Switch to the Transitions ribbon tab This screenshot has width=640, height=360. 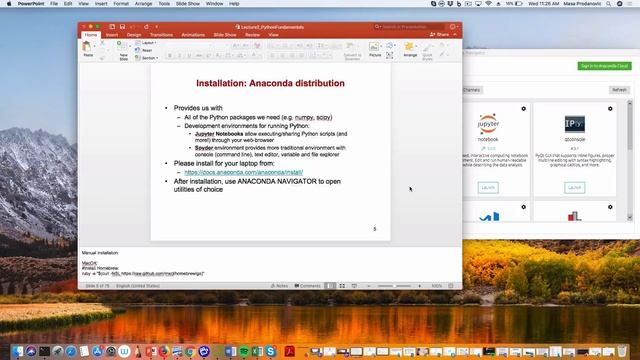(161, 35)
